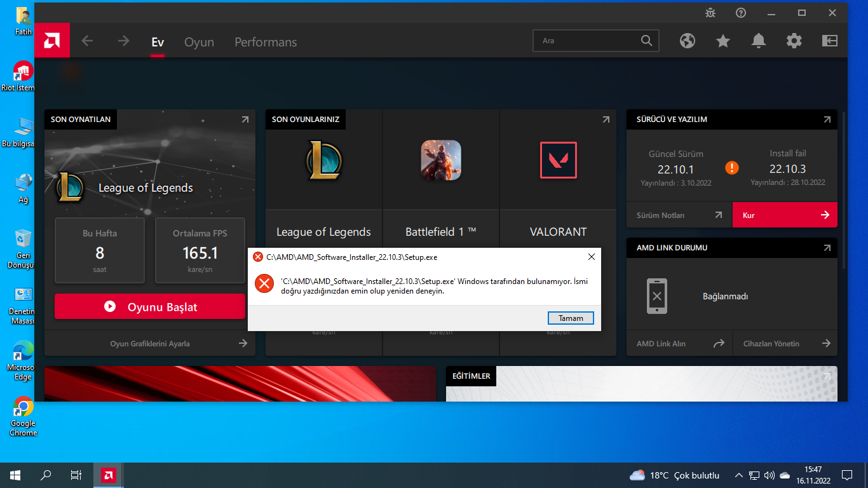
Task: Click Tamam in the error dialog
Action: 571,318
